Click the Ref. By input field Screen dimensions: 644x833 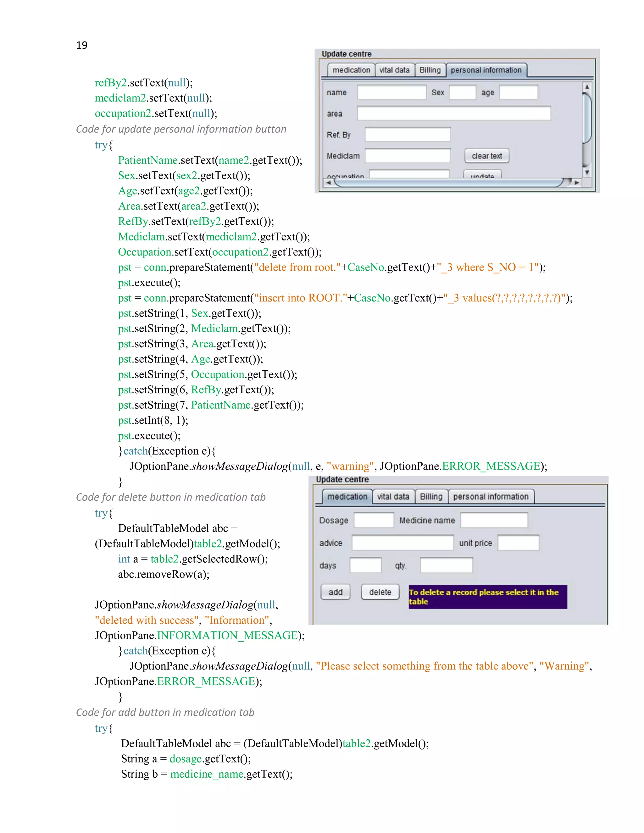coord(408,135)
